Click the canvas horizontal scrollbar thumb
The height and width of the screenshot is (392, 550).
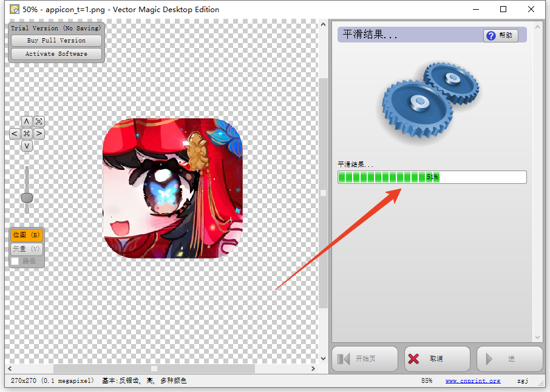(154, 368)
